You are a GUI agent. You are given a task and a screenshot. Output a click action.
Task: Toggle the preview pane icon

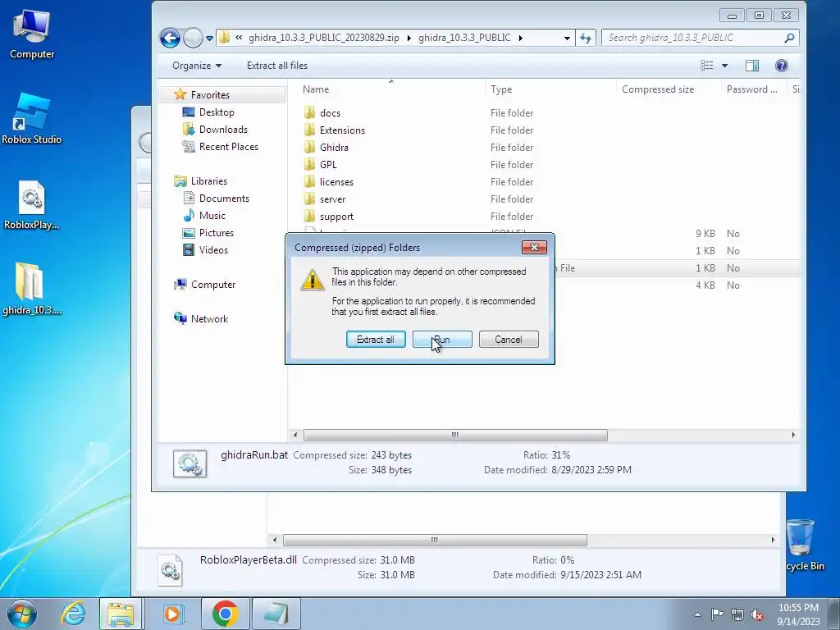[752, 66]
